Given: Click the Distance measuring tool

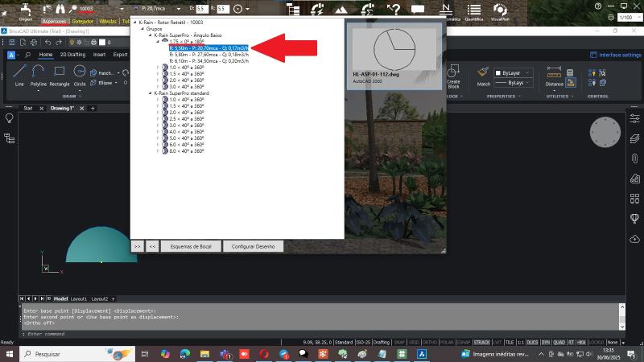Looking at the screenshot, I should tap(555, 75).
